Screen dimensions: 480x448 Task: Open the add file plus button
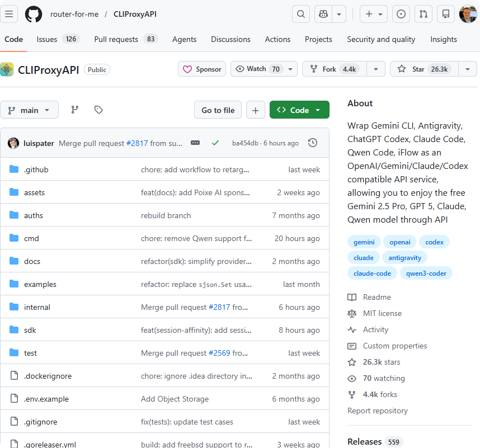(x=255, y=110)
